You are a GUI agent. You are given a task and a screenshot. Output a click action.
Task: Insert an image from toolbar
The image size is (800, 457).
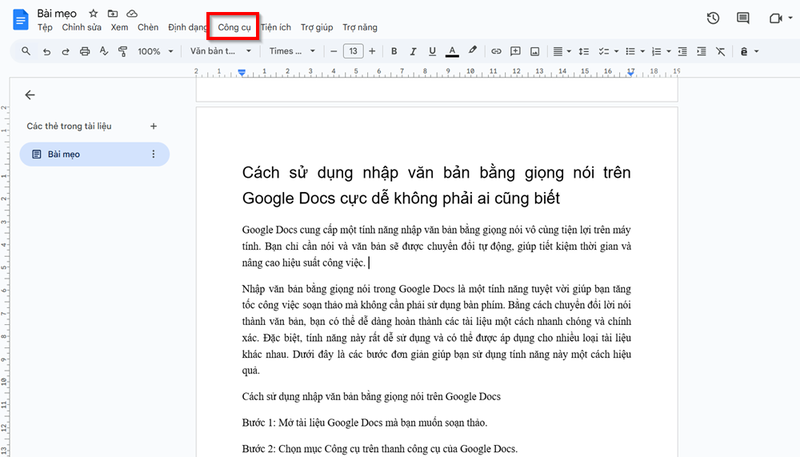535,51
